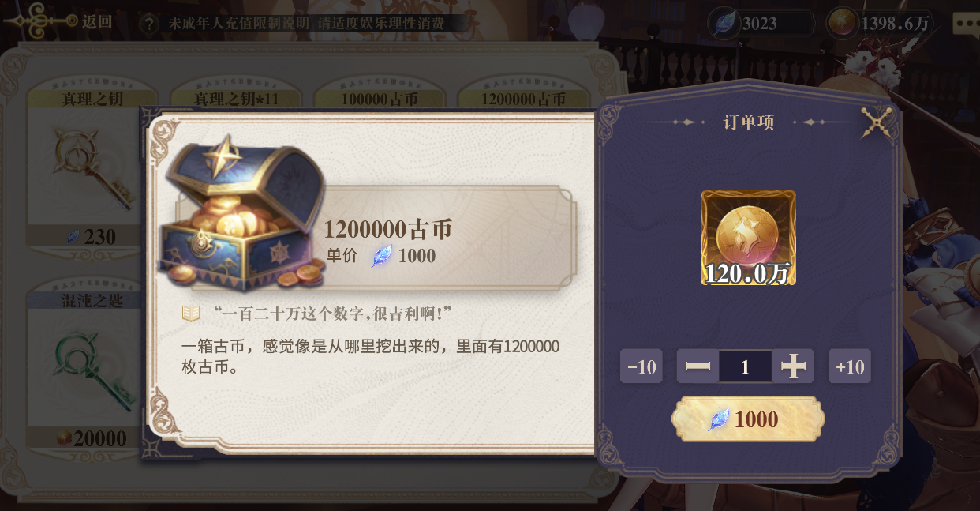
Task: Click the 120.0万 coin item icon
Action: click(x=749, y=238)
